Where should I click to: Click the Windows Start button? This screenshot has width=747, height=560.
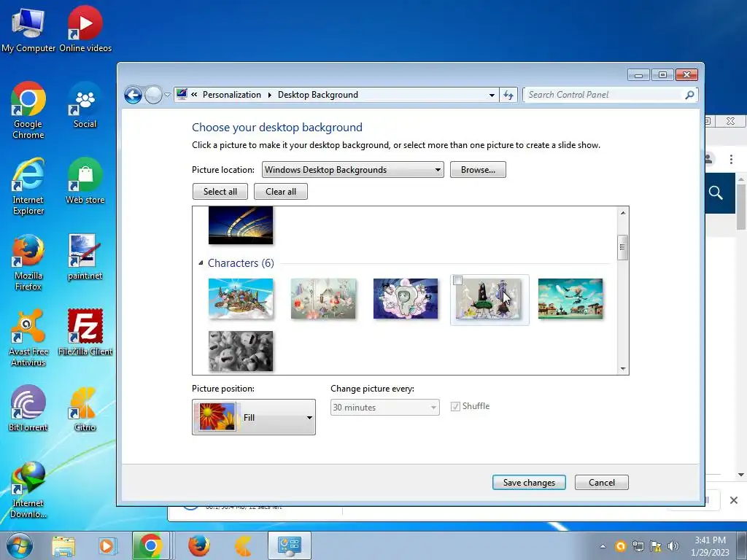19,545
